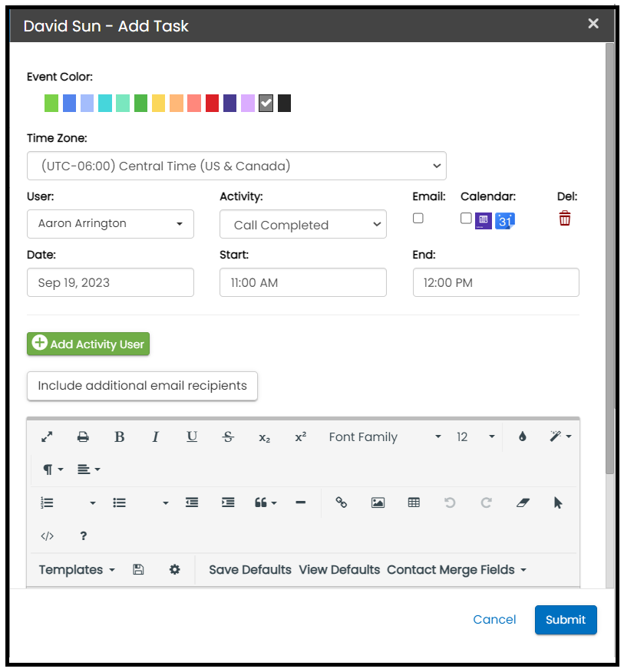Toggle bold text formatting

coord(119,437)
